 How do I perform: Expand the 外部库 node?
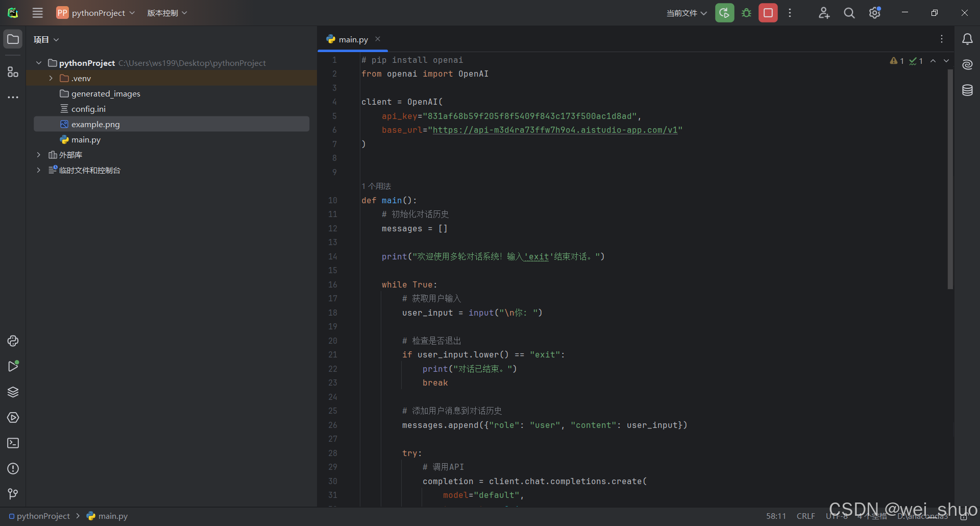pyautogui.click(x=39, y=155)
